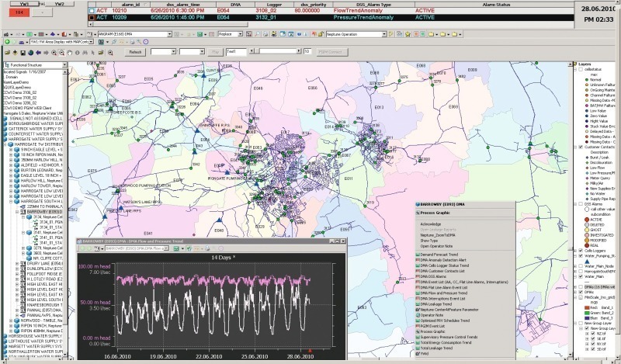Open the YW1 Area Display dropdown
Screen dimensions: 621x364
pos(91,42)
